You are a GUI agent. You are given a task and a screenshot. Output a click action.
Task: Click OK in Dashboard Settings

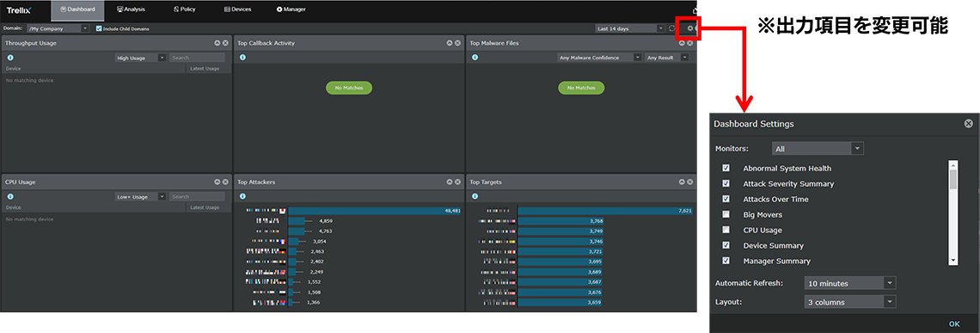953,324
